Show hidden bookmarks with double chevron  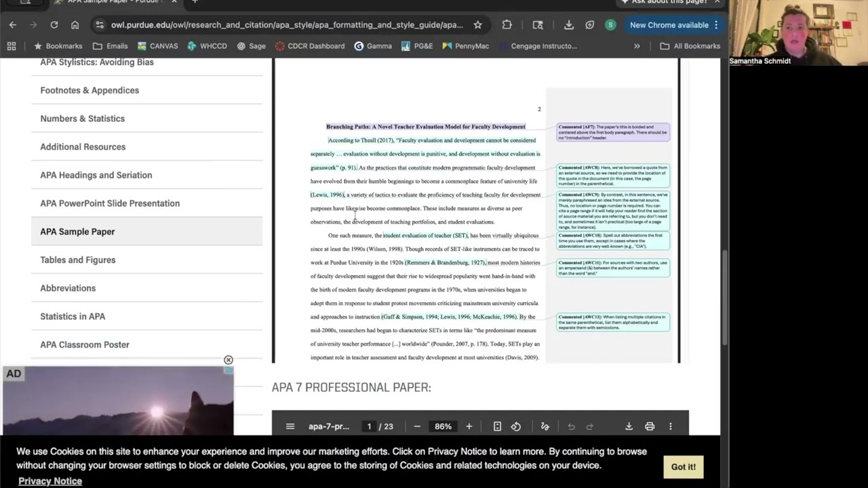[x=637, y=46]
